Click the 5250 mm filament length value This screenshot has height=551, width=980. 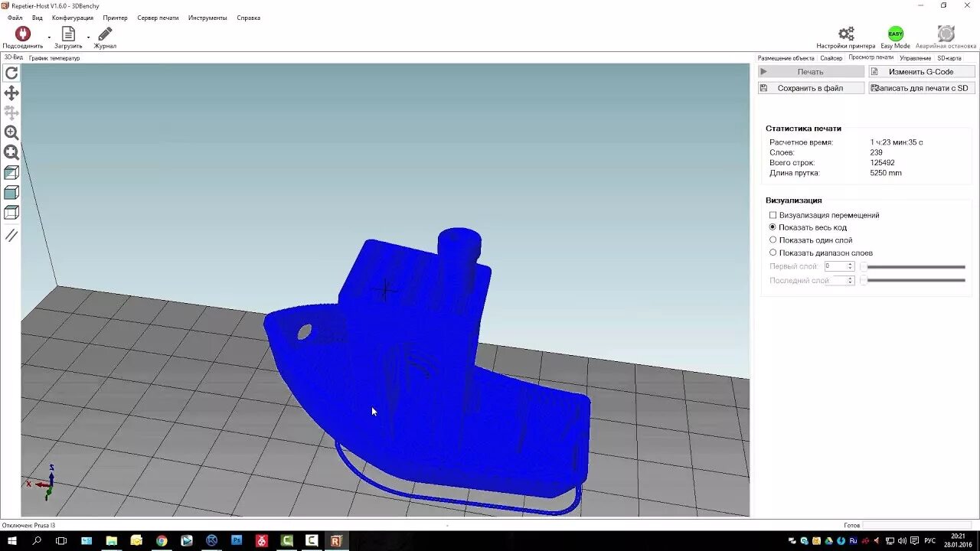pyautogui.click(x=886, y=173)
